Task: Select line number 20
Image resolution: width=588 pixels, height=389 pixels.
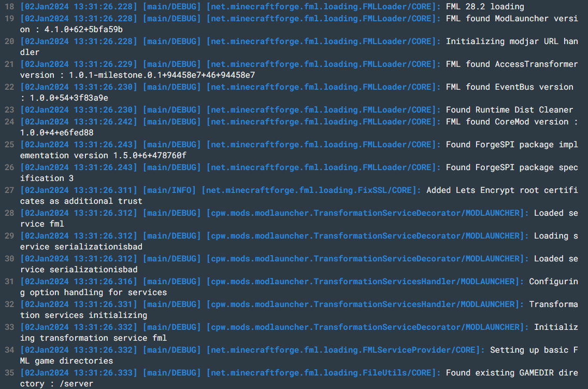Action: (x=9, y=41)
